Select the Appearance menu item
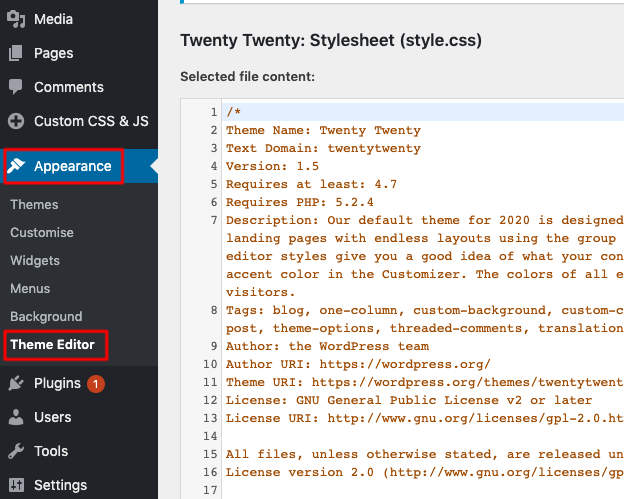This screenshot has height=499, width=624. coord(73,166)
